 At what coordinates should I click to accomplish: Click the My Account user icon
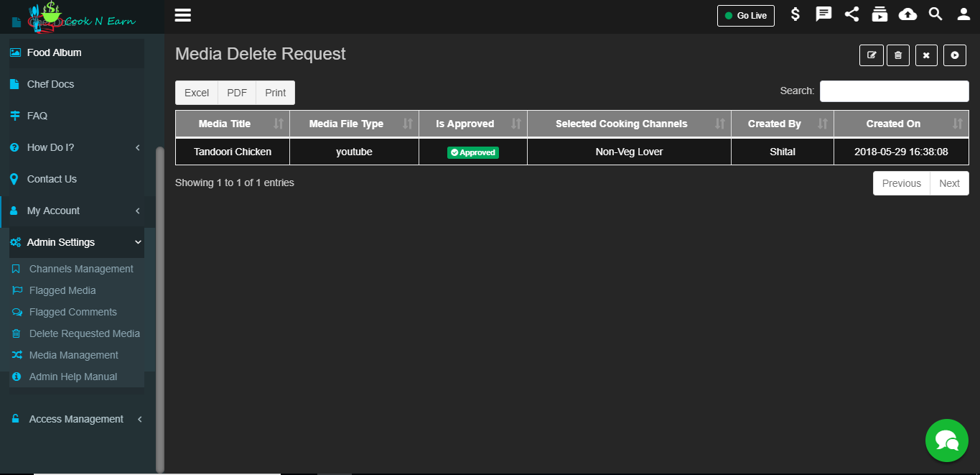(x=14, y=211)
